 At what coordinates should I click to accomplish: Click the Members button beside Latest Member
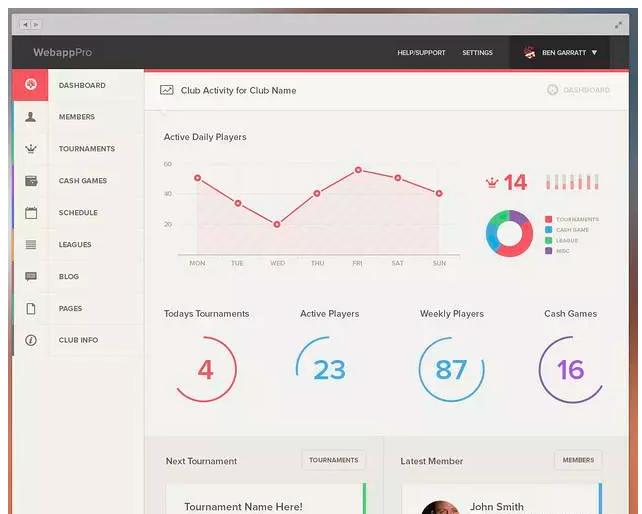click(578, 460)
